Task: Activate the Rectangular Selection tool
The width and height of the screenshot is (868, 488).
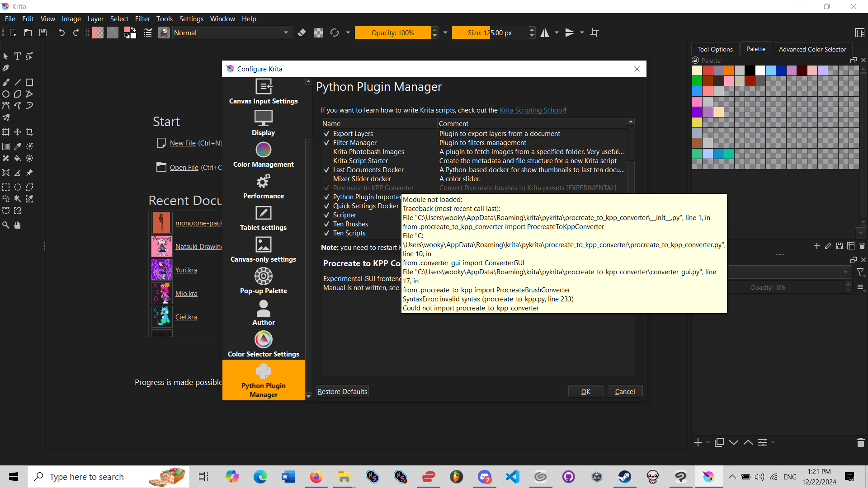Action: click(6, 187)
